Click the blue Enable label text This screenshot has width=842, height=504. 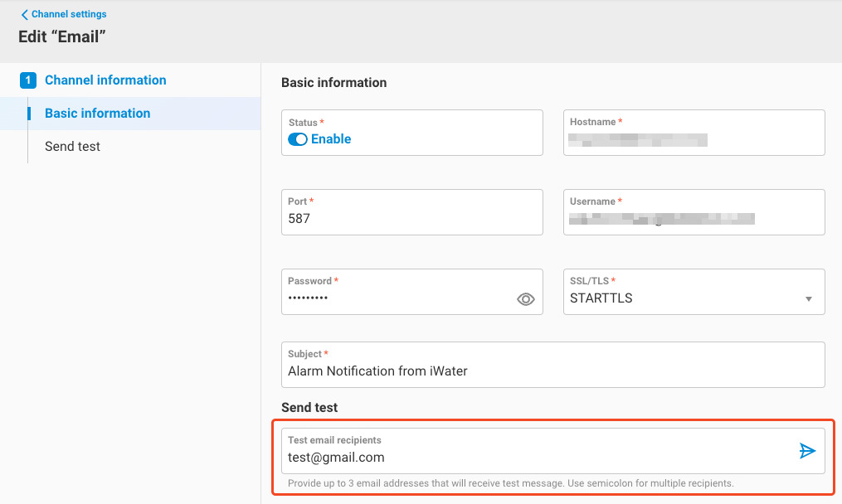[x=331, y=139]
